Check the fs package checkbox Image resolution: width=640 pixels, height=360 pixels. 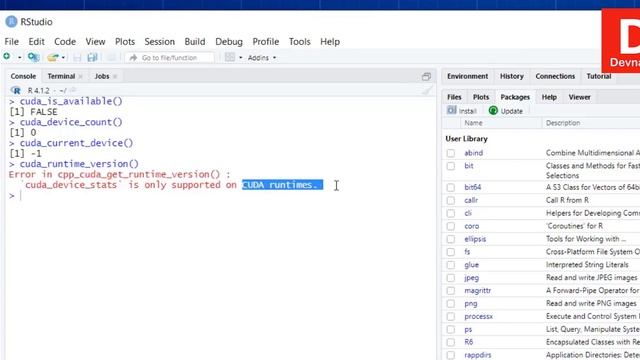[x=451, y=252]
